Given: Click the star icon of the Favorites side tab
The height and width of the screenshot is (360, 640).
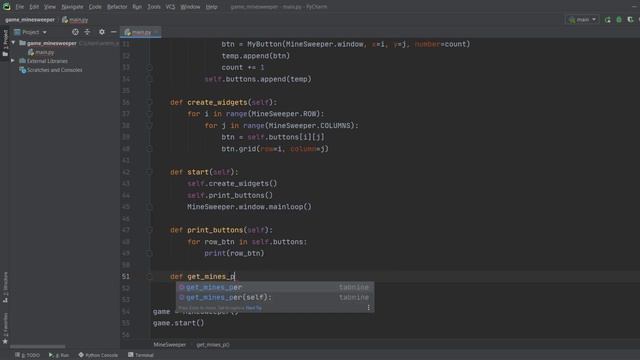Looking at the screenshot, I should click(x=5, y=341).
